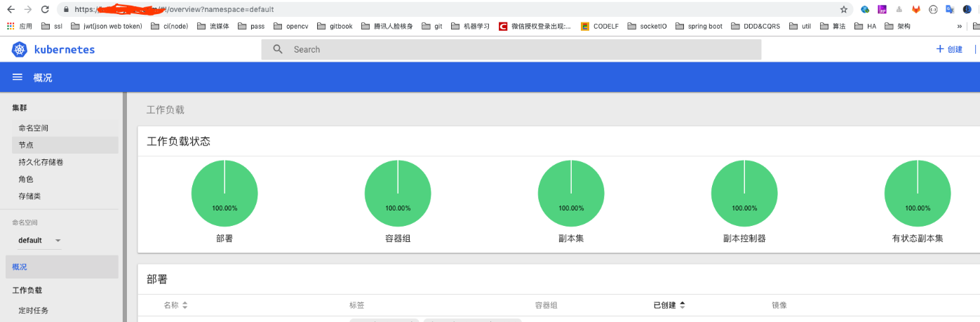Viewport: 980px width, 322px height.
Task: Click the 有状态副本集 status pie chart
Action: (918, 194)
